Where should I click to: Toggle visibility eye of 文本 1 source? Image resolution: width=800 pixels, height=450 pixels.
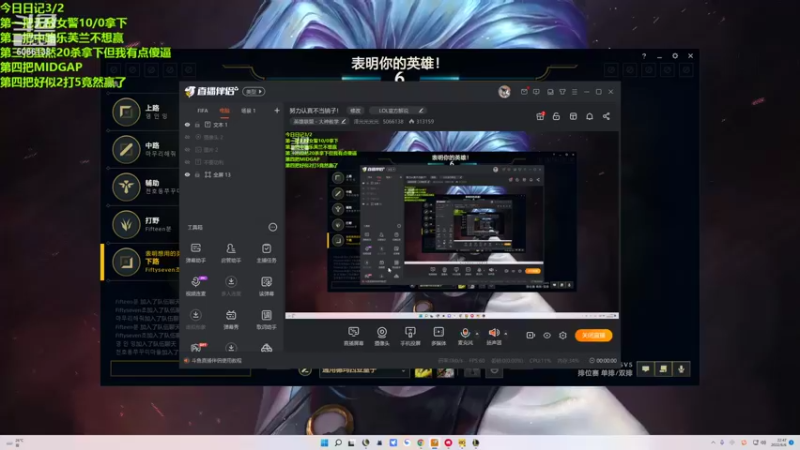point(187,124)
